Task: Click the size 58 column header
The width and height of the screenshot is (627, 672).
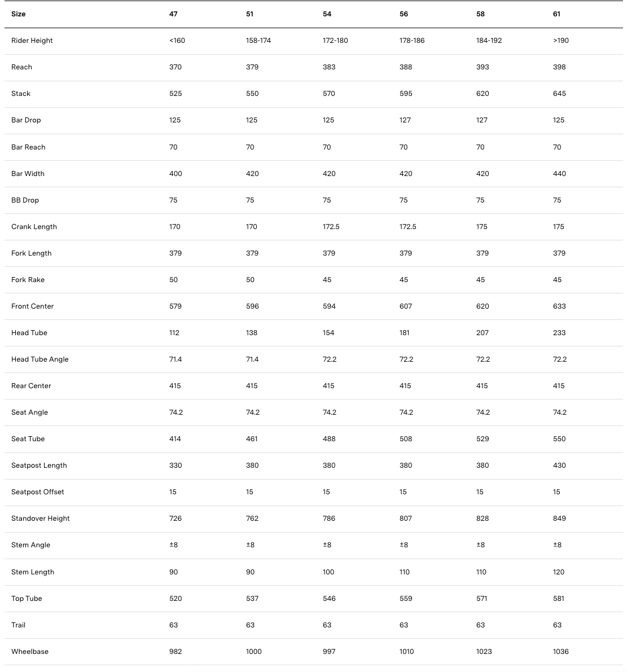Action: tap(480, 14)
